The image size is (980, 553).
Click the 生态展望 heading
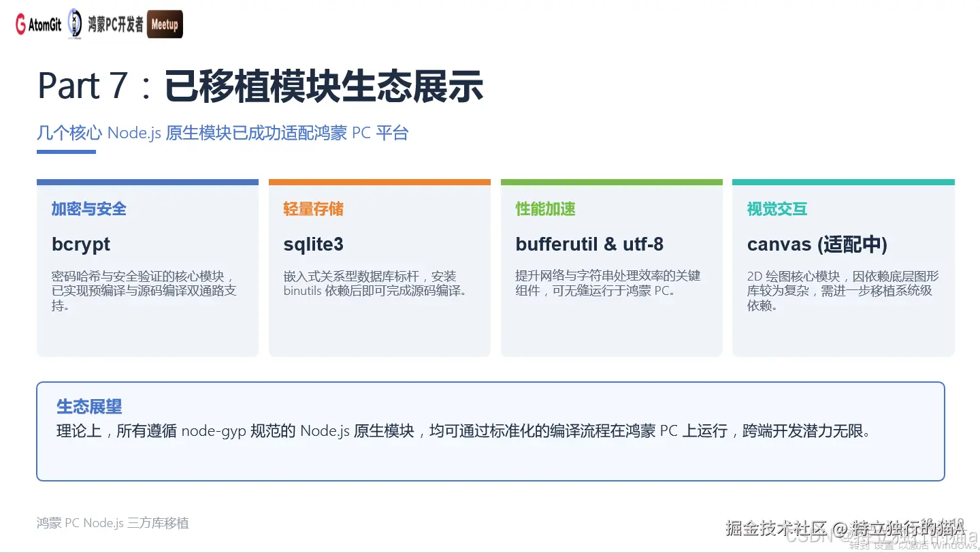89,407
